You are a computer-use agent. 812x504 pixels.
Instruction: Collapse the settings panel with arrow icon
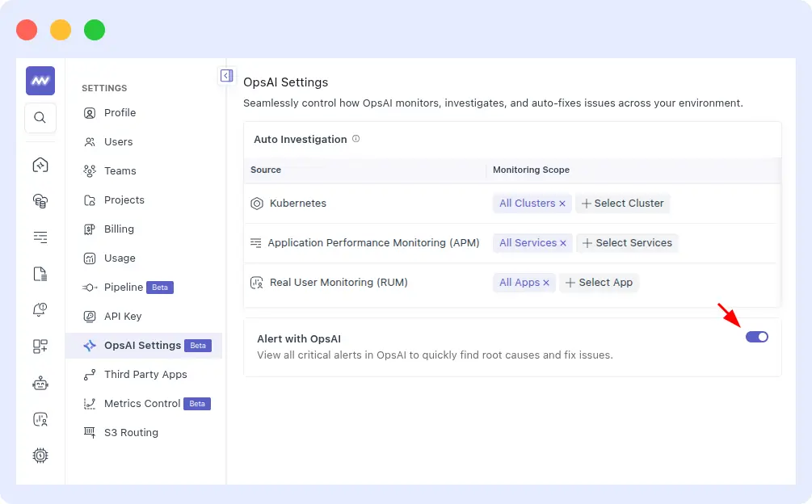226,76
